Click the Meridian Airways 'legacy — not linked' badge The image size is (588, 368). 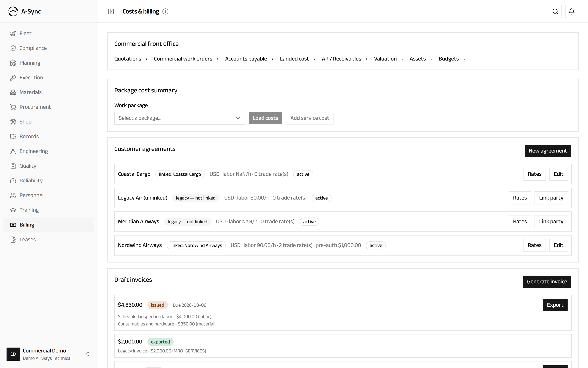click(x=187, y=222)
